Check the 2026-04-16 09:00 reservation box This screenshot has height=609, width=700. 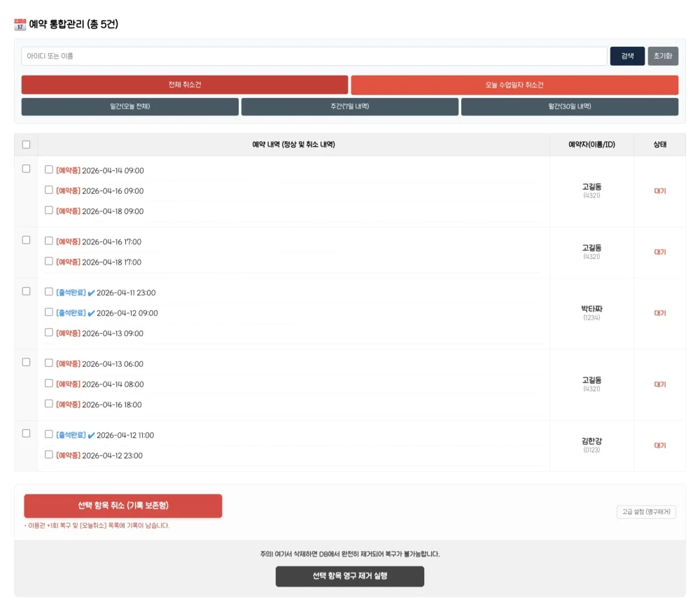[49, 190]
